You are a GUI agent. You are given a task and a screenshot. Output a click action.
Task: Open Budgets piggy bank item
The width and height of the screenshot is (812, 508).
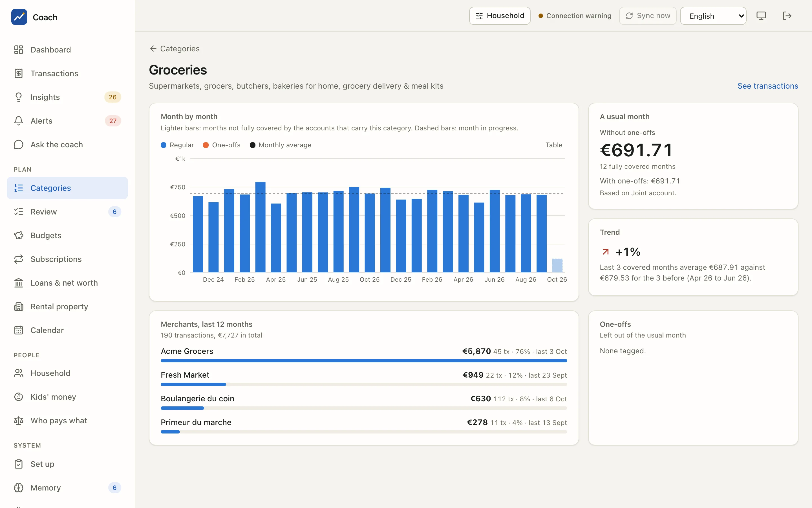67,236
